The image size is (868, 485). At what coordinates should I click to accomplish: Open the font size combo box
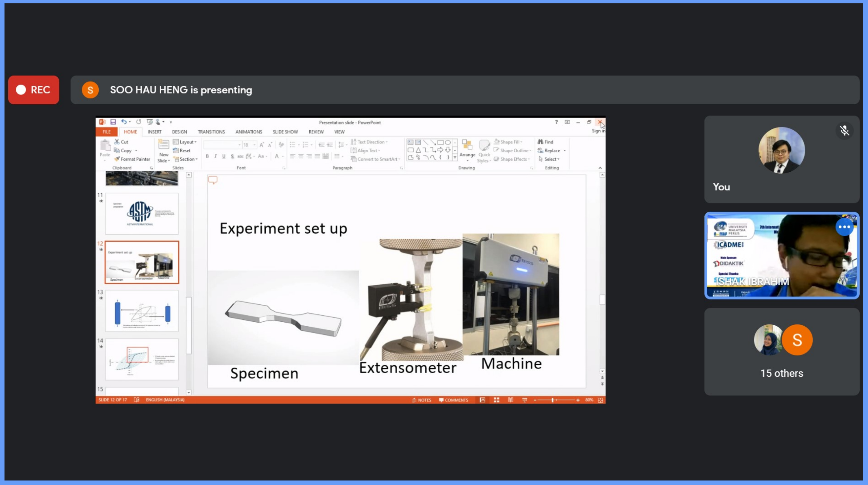[249, 145]
